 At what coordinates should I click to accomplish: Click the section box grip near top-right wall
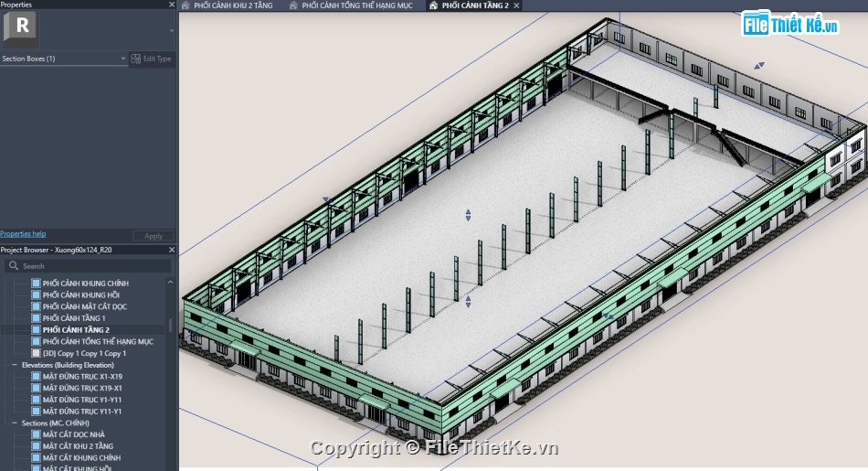pos(759,65)
